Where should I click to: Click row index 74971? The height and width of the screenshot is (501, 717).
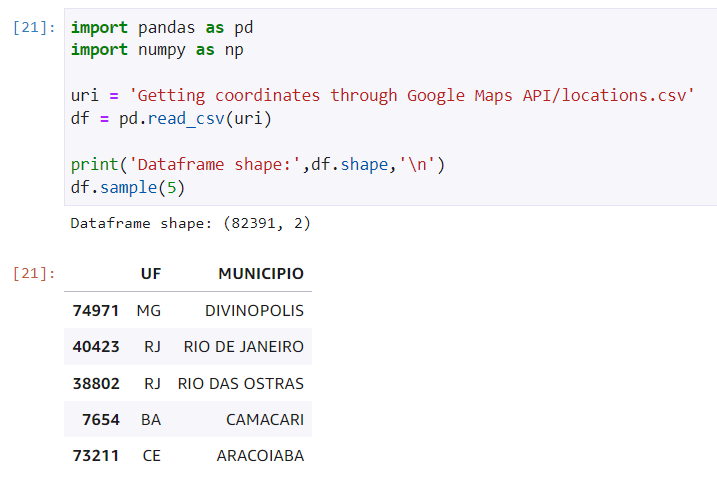[96, 311]
